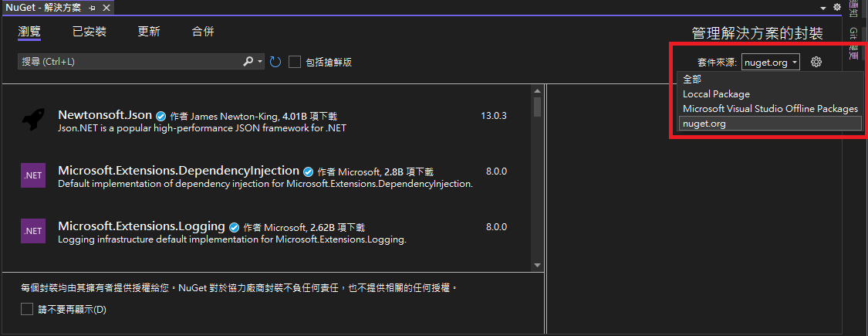Click the Newtonsoft.Json rocket package icon
The width and height of the screenshot is (868, 336).
(33, 120)
